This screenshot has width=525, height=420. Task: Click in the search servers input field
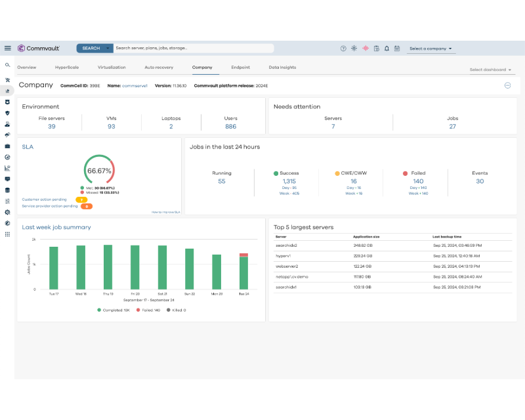pyautogui.click(x=194, y=48)
